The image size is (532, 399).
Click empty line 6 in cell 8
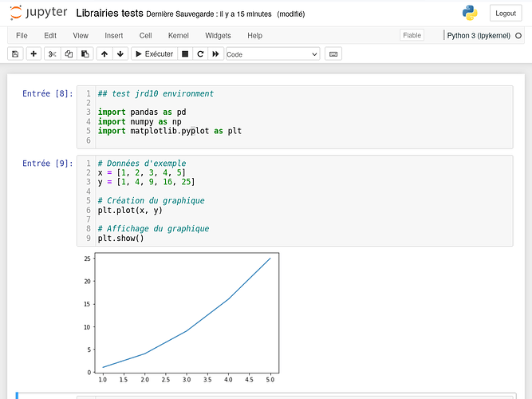(x=304, y=140)
